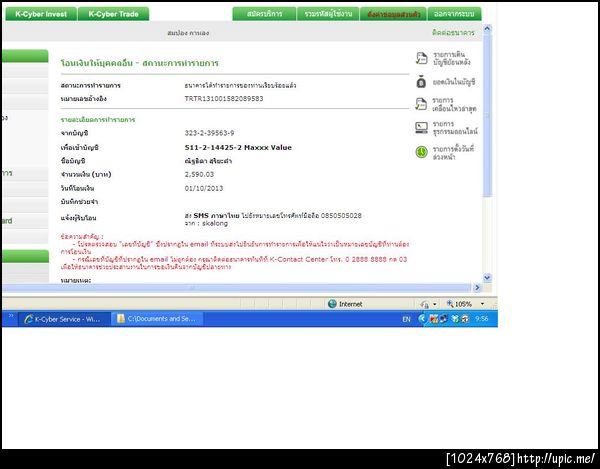Screen dimensions: 600x469
Task: Click the Internet zone globe icon
Action: click(332, 304)
